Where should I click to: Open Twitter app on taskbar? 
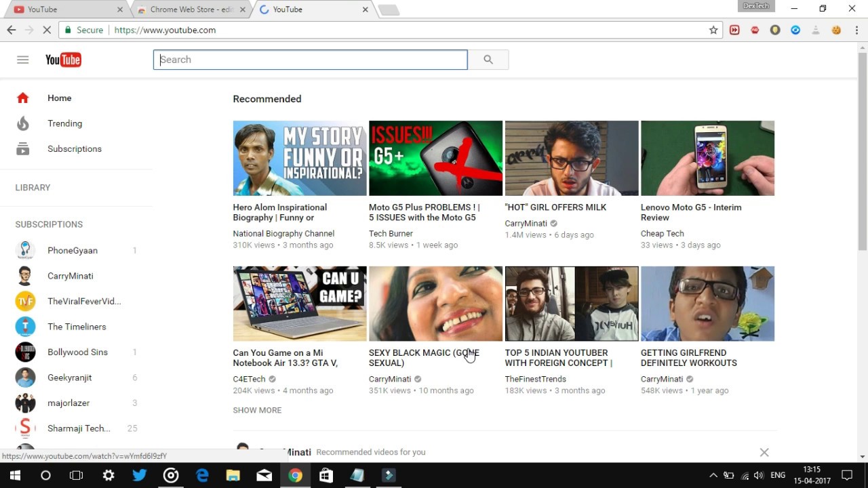[140, 475]
